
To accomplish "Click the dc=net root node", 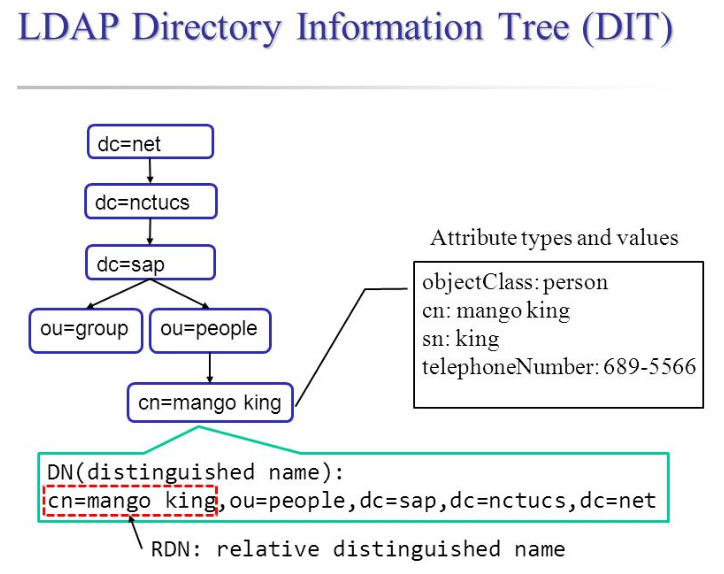I will point(149,143).
